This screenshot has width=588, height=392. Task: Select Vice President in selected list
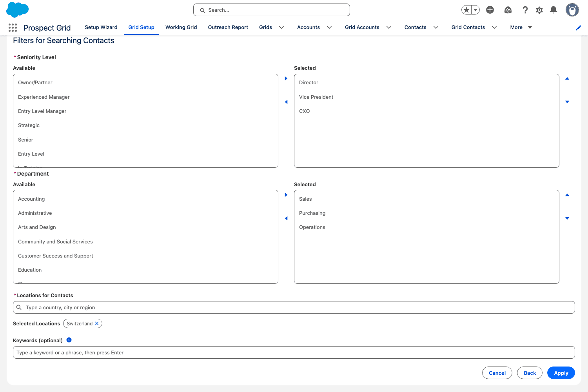(426, 97)
